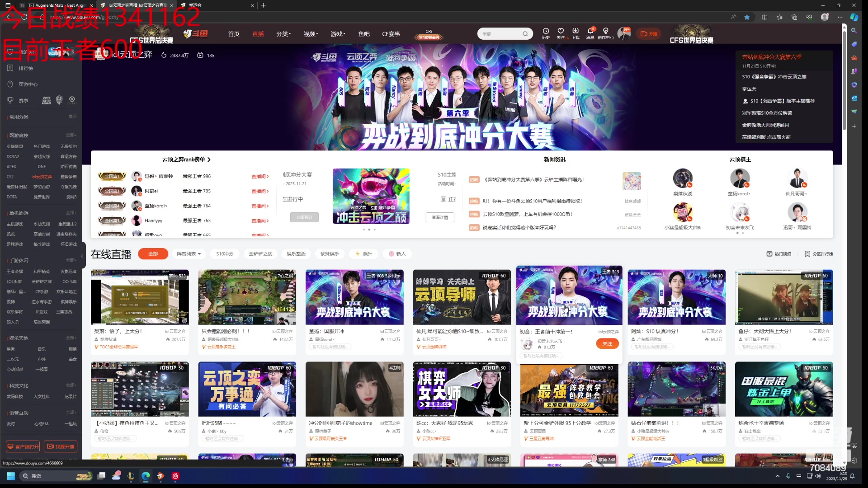Open the 冲击云顶之巅 event banner

(371, 196)
